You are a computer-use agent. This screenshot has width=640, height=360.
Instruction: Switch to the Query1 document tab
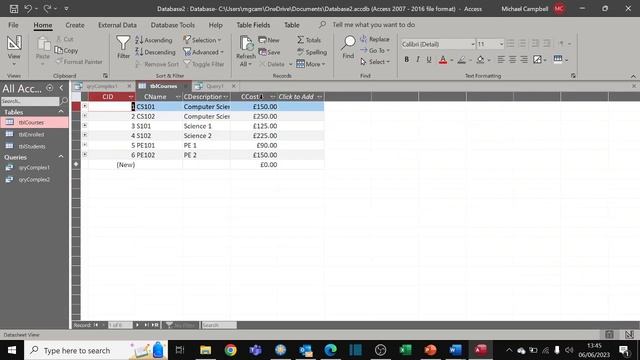215,86
